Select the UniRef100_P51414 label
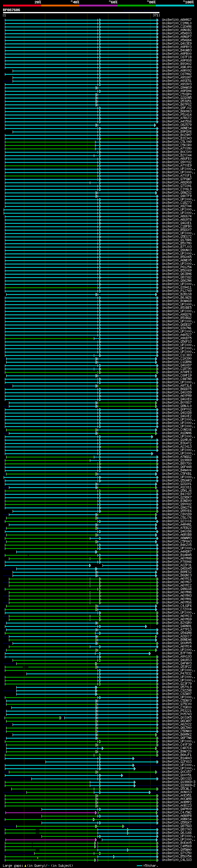197x868 pixels. click(176, 115)
